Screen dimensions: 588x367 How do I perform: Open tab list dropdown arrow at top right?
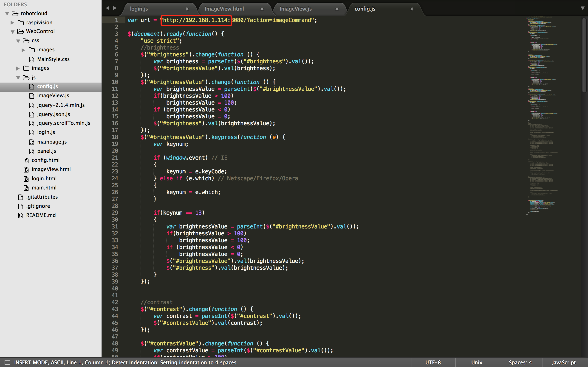tap(582, 8)
